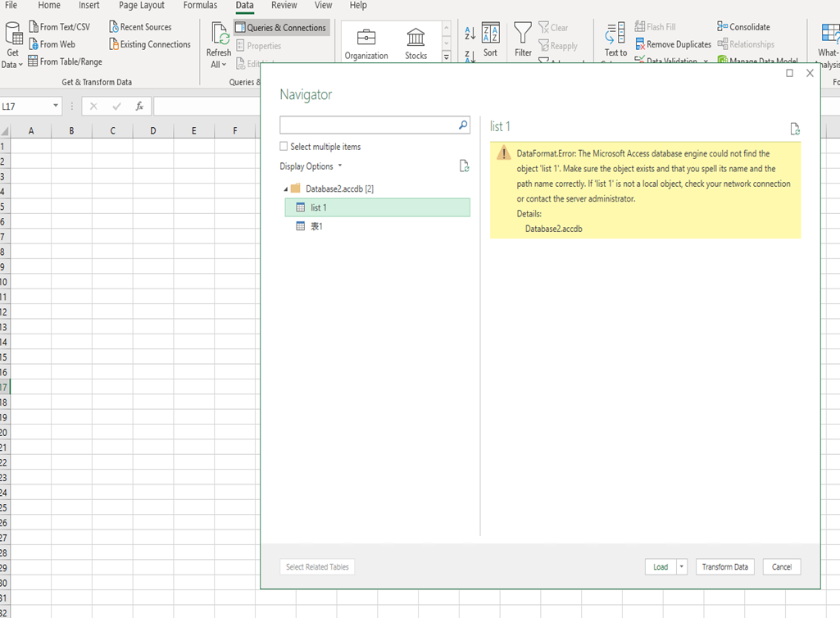840x618 pixels.
Task: Reapply the filter
Action: (558, 46)
